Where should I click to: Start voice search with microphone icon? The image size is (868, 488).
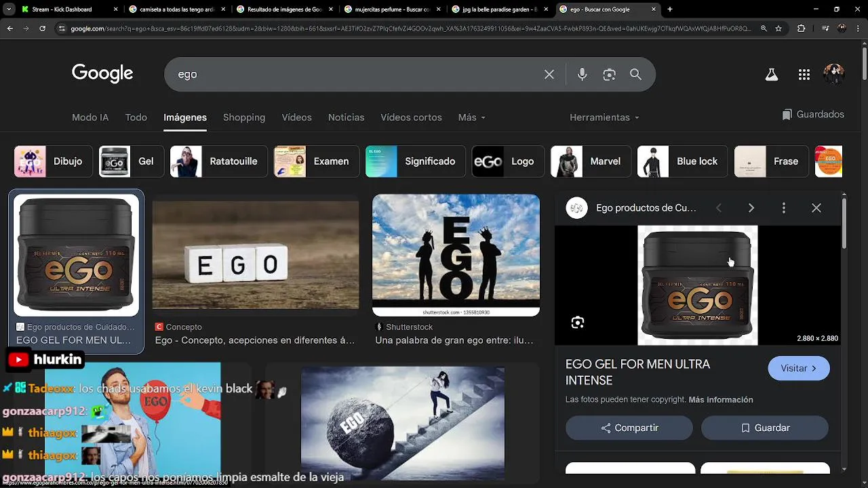tap(582, 75)
